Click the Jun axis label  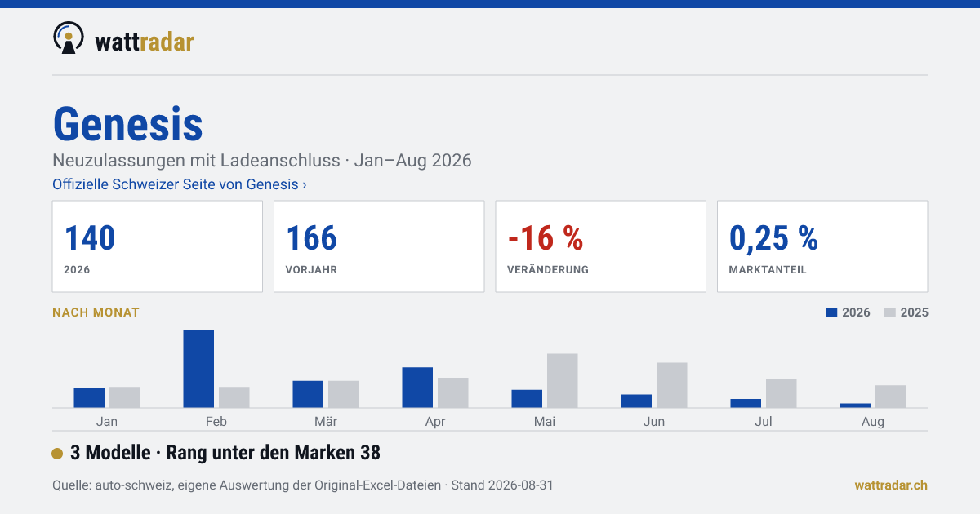(654, 422)
